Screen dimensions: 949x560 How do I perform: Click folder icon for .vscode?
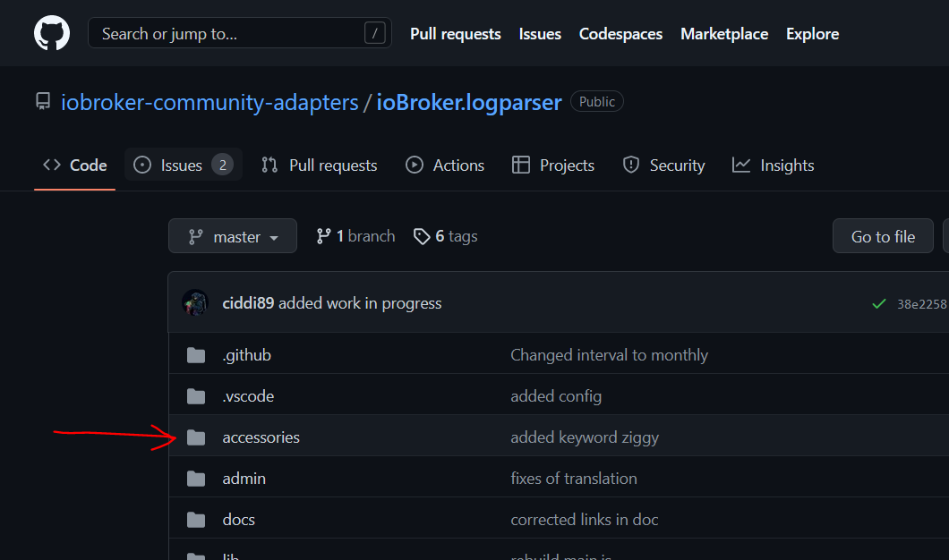click(196, 396)
